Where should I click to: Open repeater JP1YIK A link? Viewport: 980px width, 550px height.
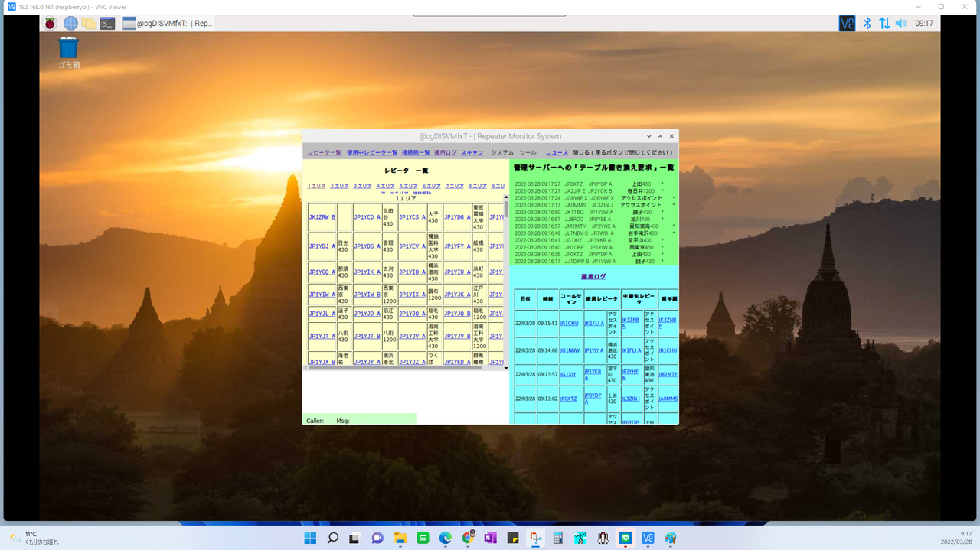(367, 272)
